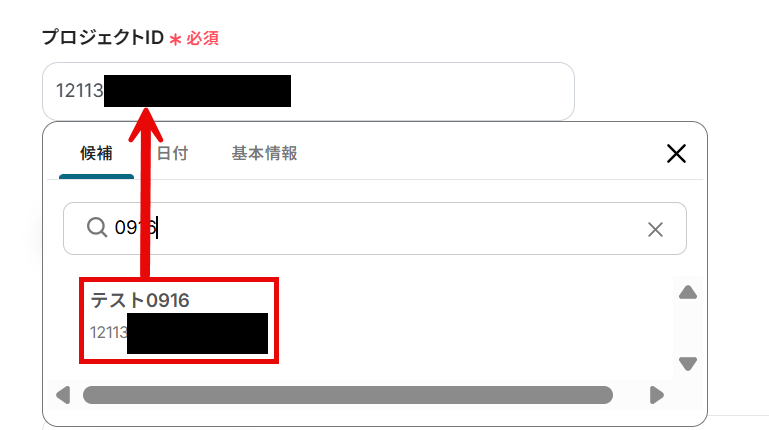Click the vertical scrollbar track
769x430 pixels.
pos(688,329)
